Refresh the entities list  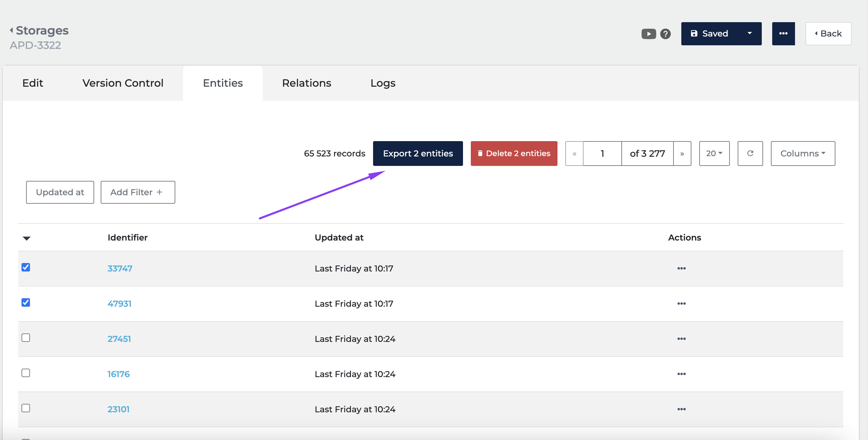click(x=750, y=154)
